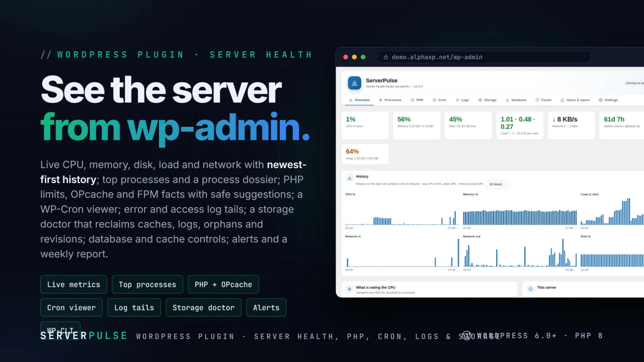Click the "Top processes" feature tag

[147, 285]
